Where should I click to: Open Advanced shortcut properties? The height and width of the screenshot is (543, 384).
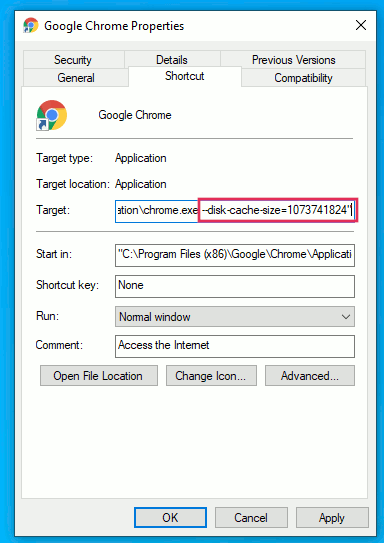click(310, 376)
